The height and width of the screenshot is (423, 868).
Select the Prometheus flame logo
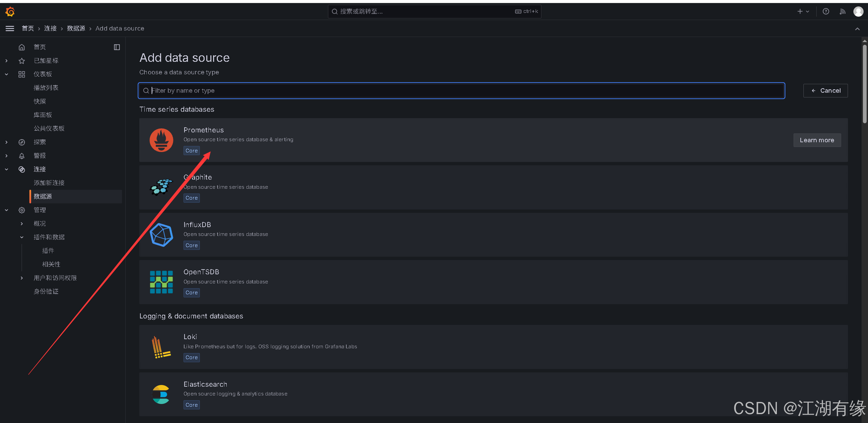coord(161,140)
